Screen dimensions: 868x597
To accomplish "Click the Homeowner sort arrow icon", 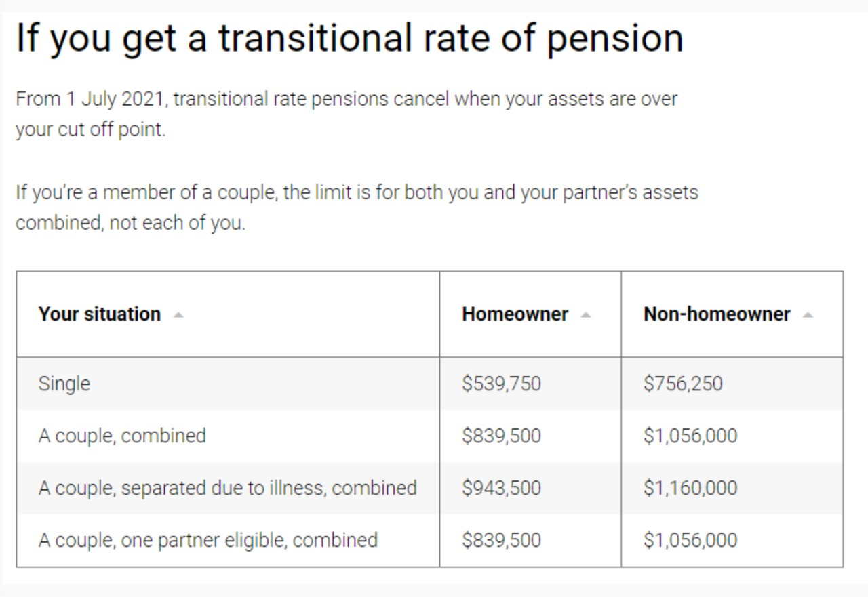I will [586, 315].
